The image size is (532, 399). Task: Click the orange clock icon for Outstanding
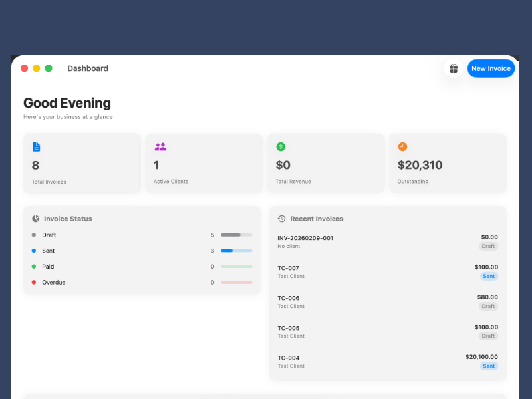(402, 146)
